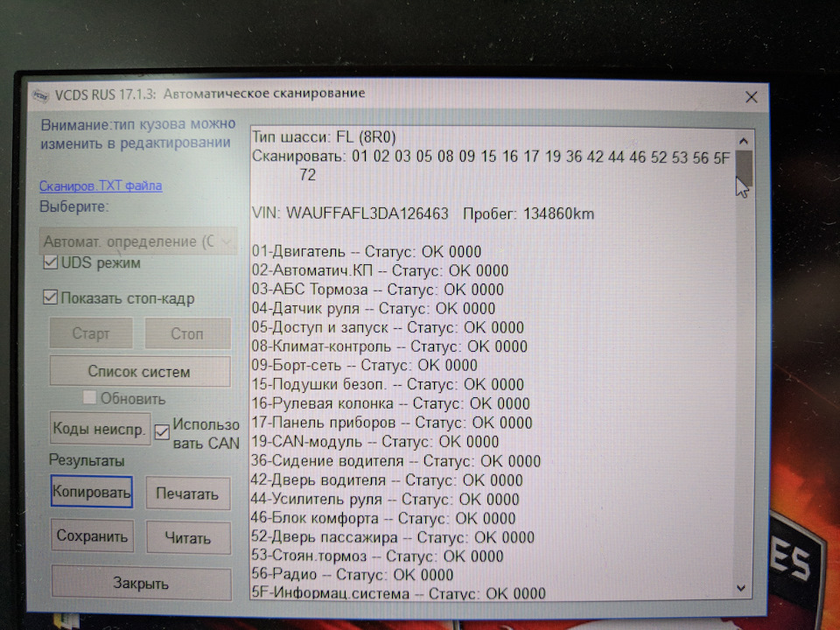This screenshot has height=630, width=840.
Task: Select the 46-Блок комфорта status line
Action: tap(383, 519)
